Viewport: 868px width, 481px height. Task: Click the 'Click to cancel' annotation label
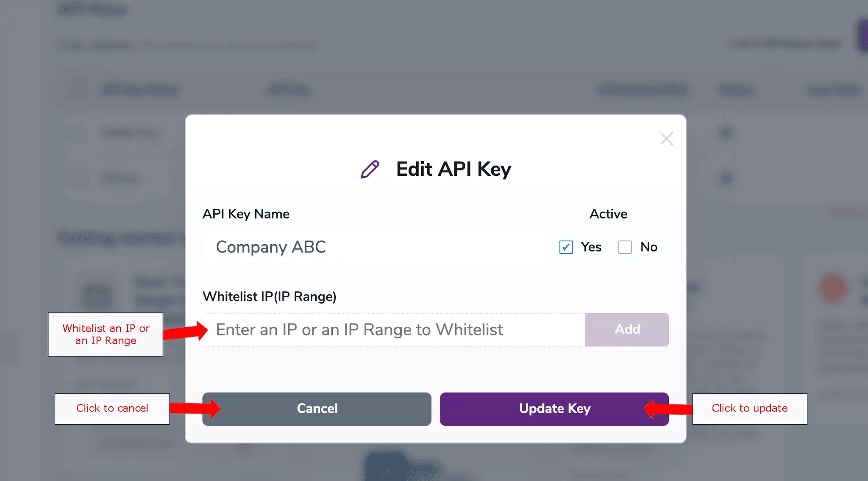tap(112, 408)
